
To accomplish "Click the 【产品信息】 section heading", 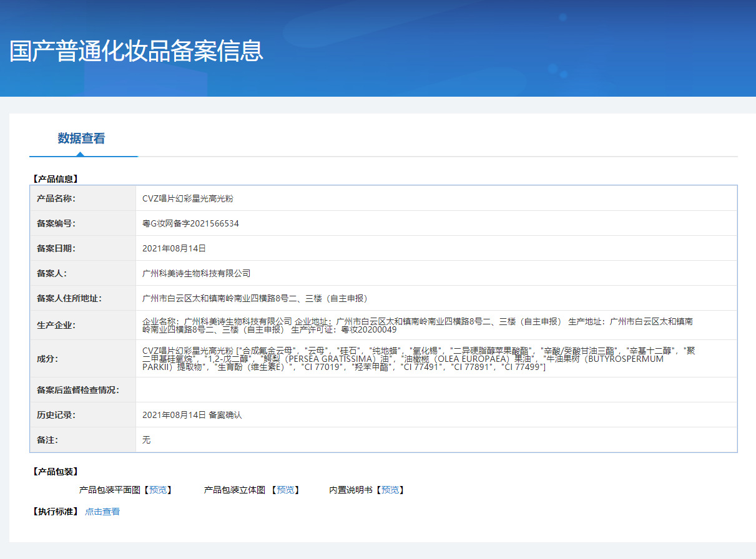I will (55, 178).
